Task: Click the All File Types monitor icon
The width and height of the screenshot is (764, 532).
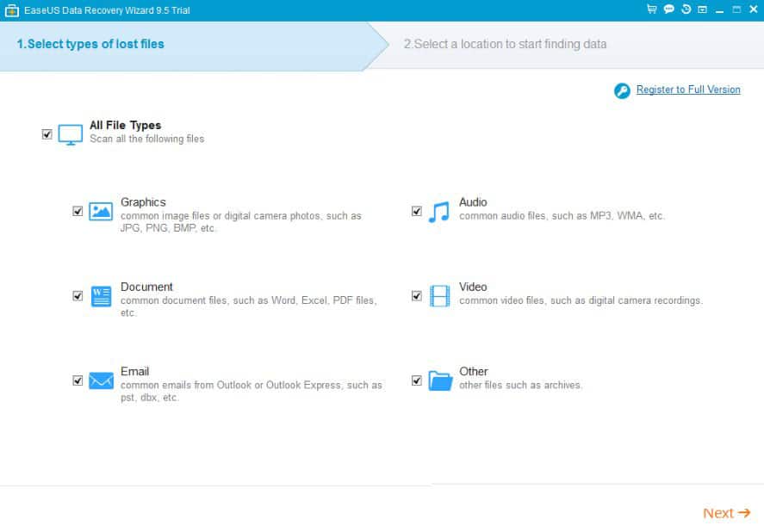Action: pos(70,135)
